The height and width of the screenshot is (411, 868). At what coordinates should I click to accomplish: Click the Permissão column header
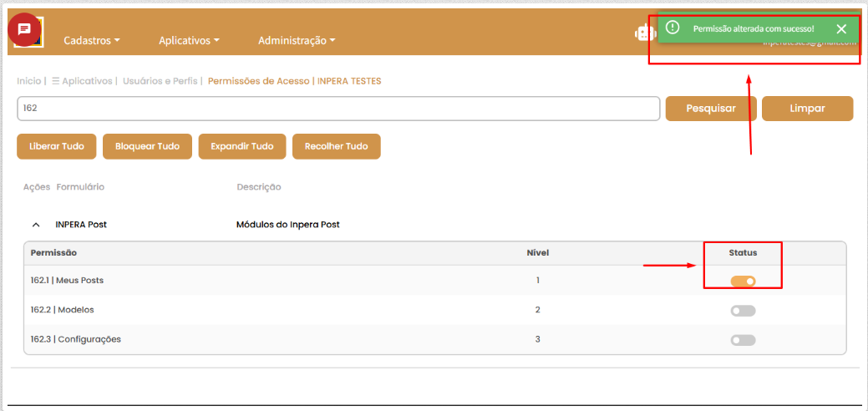[53, 252]
